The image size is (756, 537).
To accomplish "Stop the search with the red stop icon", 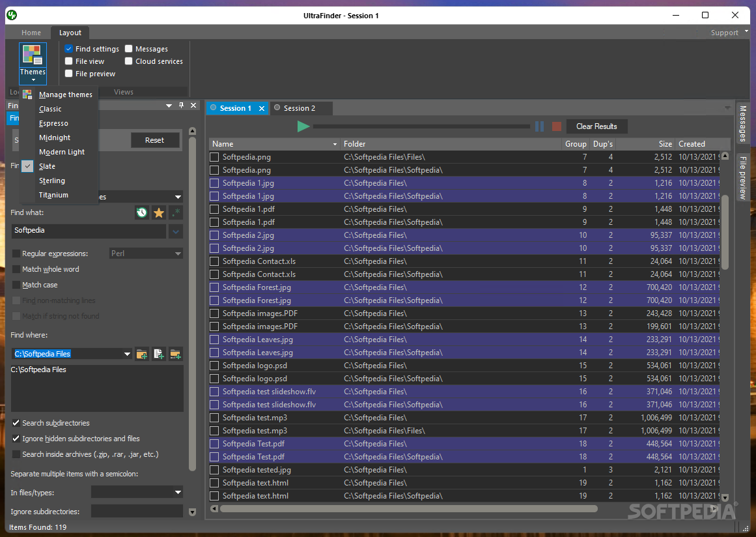I will 556,126.
